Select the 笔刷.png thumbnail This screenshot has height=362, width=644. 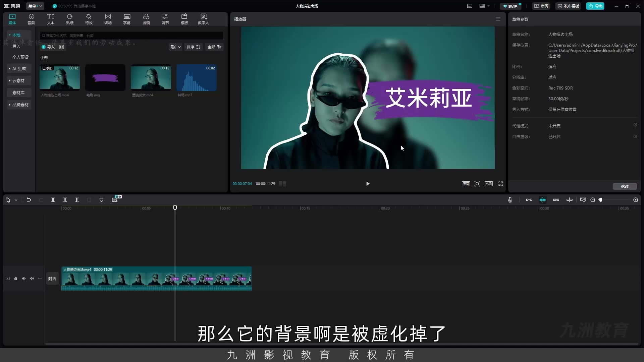[105, 78]
